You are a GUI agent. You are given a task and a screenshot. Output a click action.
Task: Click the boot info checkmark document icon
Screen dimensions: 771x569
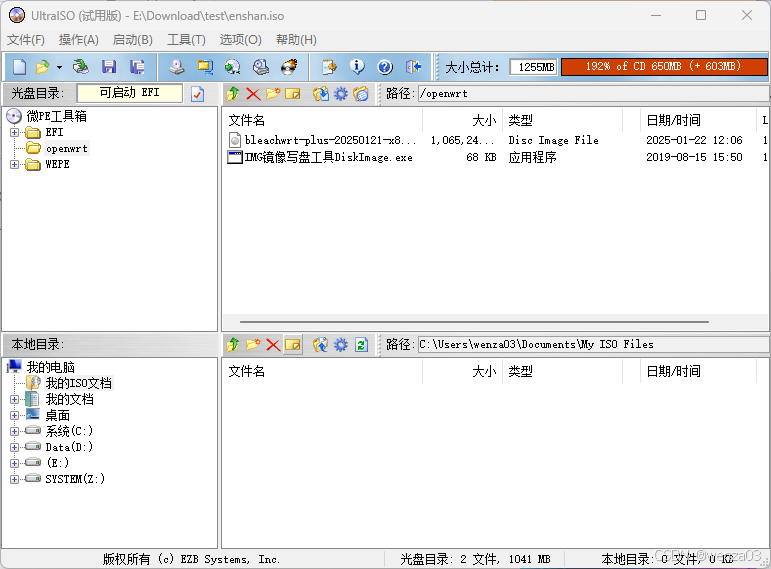tap(197, 93)
